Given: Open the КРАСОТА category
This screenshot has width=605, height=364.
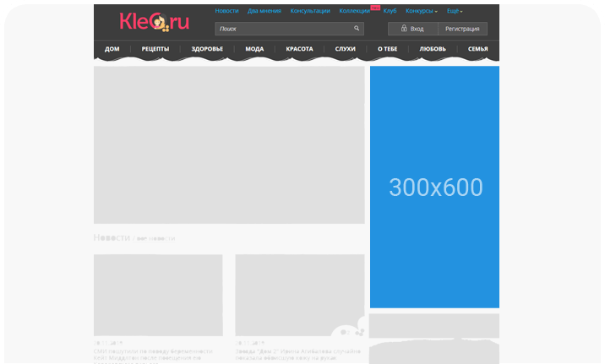Looking at the screenshot, I should [x=299, y=49].
